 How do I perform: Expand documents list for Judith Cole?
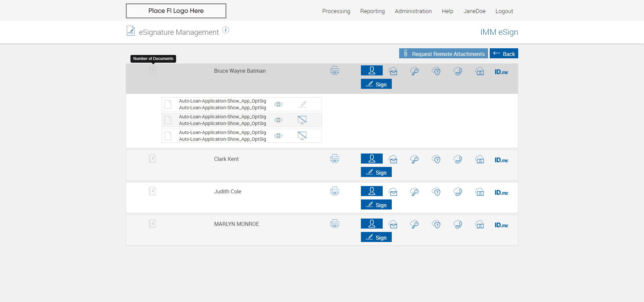click(153, 191)
